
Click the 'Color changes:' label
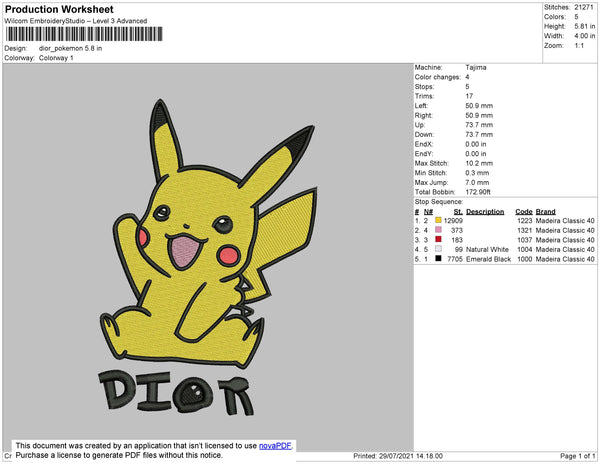[x=438, y=77]
